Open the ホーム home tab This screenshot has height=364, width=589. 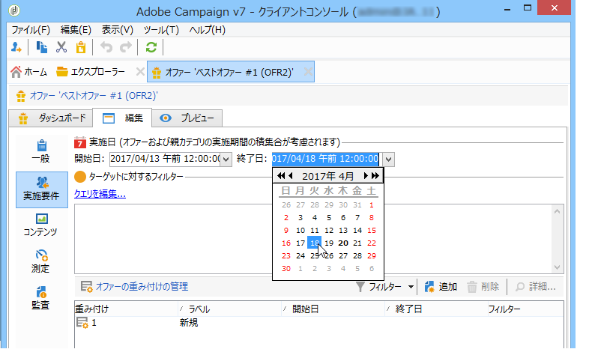tap(29, 72)
